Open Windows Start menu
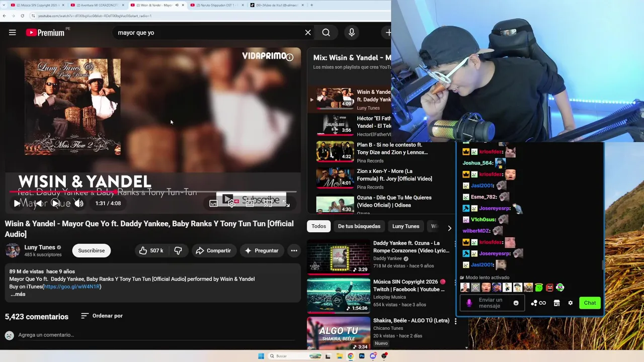This screenshot has height=362, width=644. pos(261,356)
